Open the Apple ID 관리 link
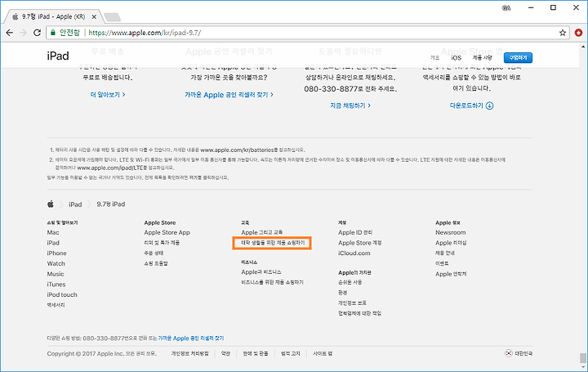This screenshot has height=372, width=588. coord(355,232)
